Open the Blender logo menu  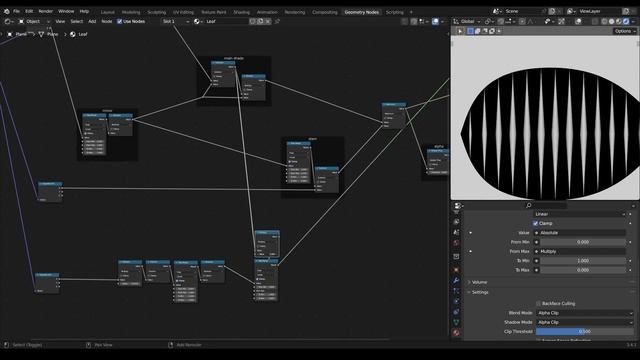[6, 11]
